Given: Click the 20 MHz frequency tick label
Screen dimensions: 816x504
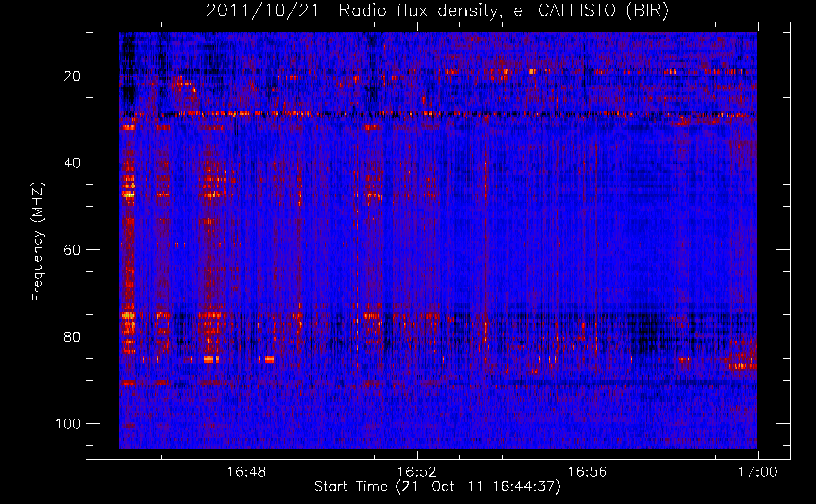Looking at the screenshot, I should pyautogui.click(x=73, y=76).
